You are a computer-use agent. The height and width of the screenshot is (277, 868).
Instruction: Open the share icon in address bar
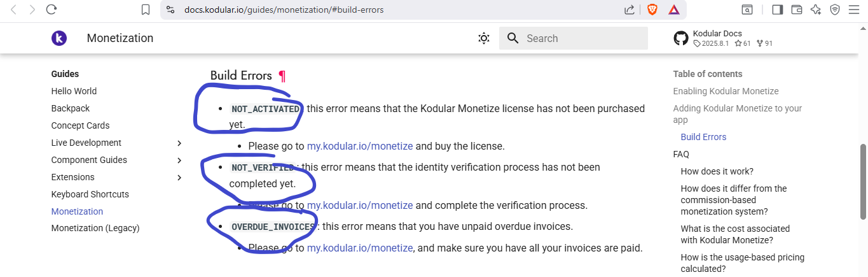point(630,10)
